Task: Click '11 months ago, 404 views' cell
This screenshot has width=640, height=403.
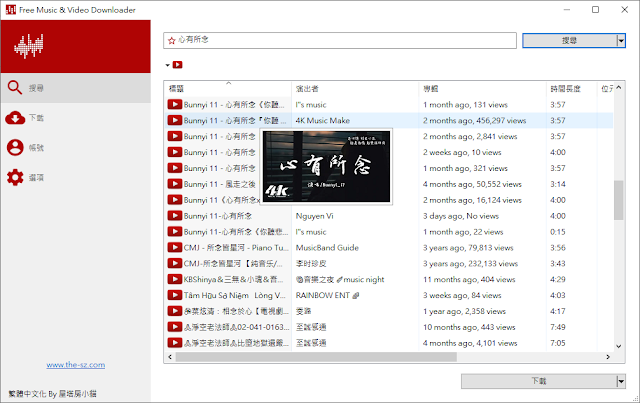Action: [469, 279]
